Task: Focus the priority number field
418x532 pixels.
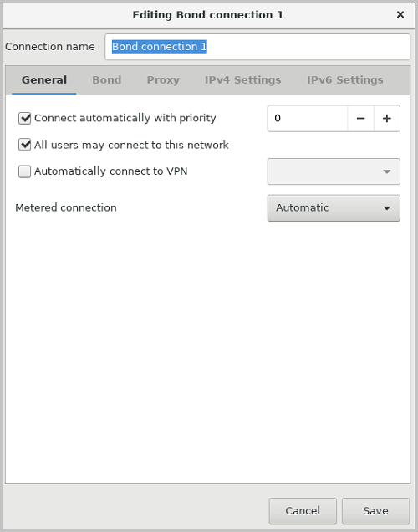Action: (308, 119)
